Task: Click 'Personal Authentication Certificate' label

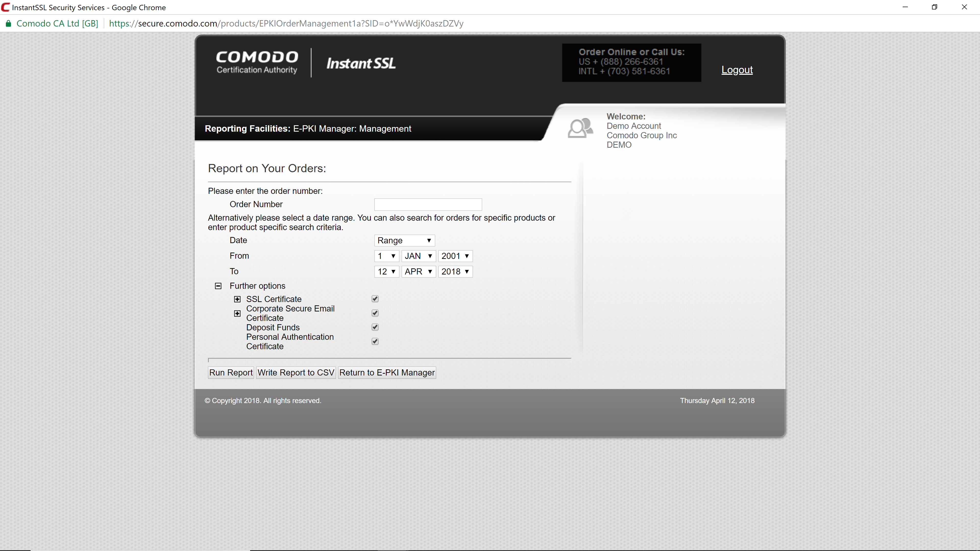Action: click(x=290, y=342)
